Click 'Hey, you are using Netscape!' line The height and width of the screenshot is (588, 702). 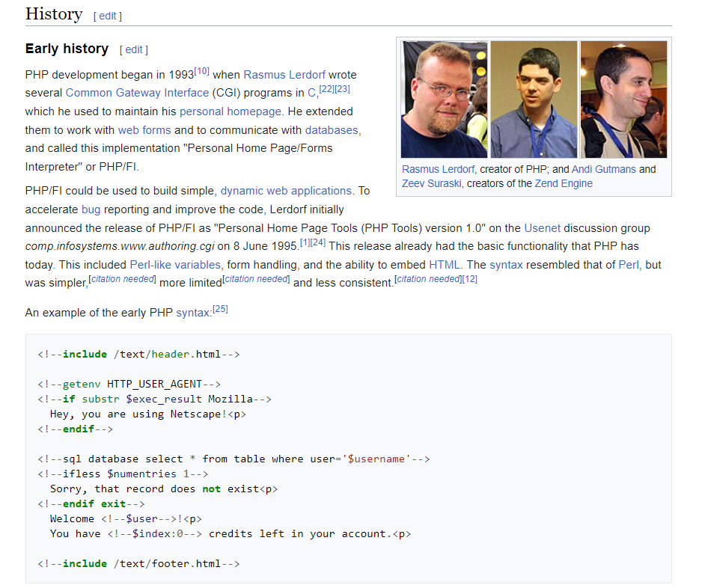[148, 414]
